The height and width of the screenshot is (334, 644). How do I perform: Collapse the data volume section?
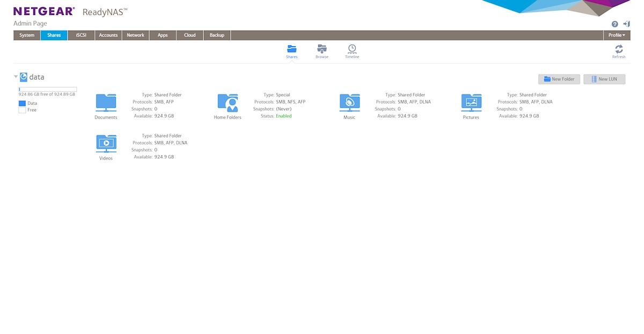[x=16, y=77]
